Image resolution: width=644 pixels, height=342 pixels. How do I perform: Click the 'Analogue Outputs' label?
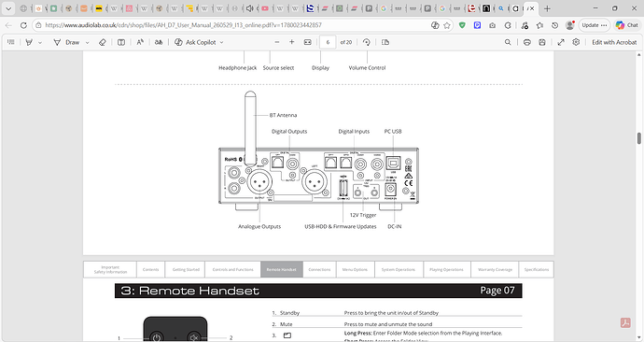(x=259, y=226)
